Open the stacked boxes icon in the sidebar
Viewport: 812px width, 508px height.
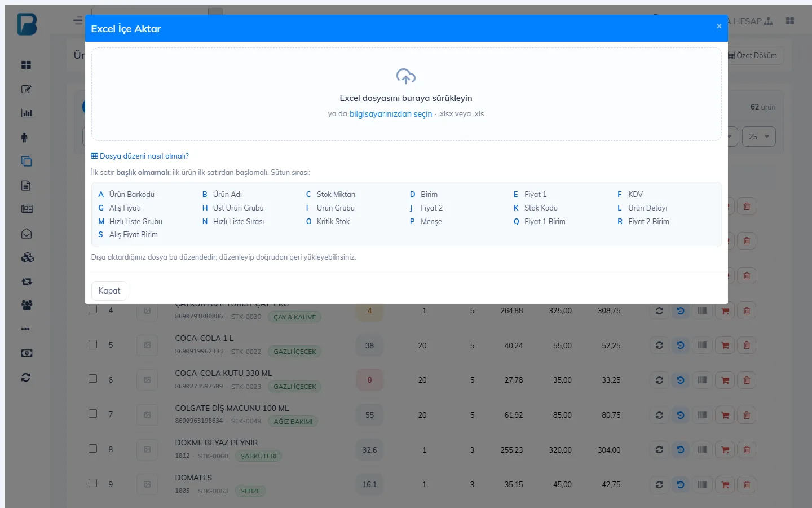[x=27, y=257]
